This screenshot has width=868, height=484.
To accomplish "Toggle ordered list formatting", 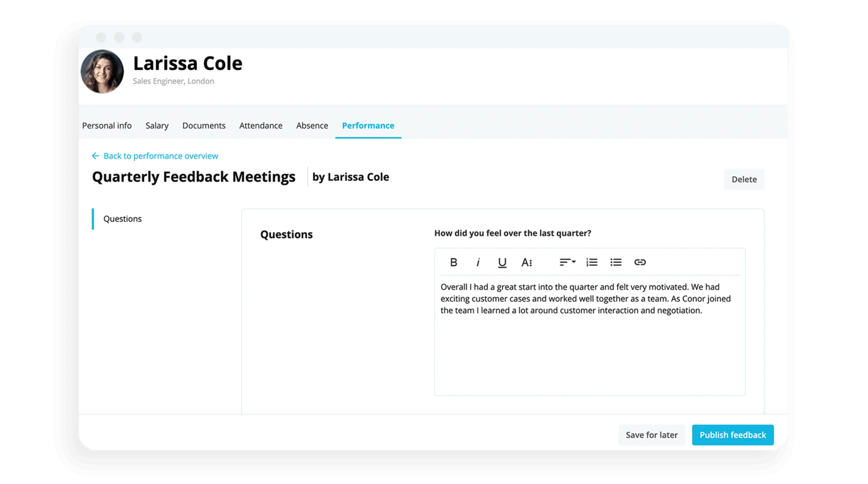I will (x=592, y=261).
